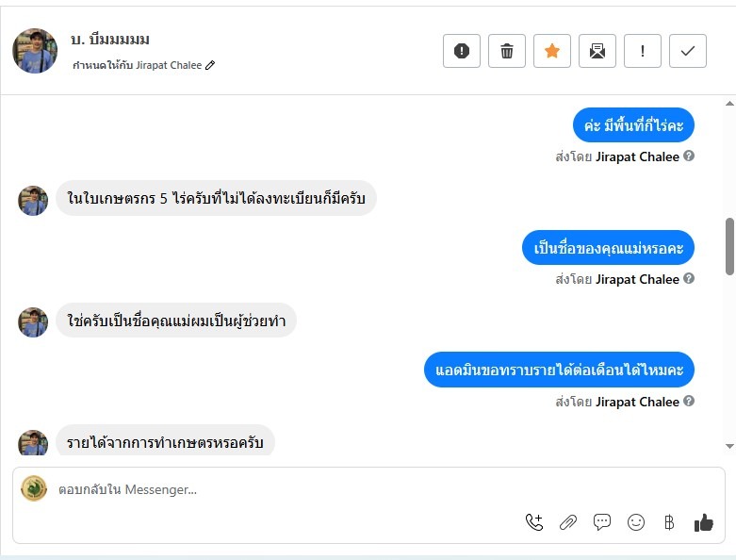Flag conversation with the exclamation mark button
The image size is (736, 560).
tap(643, 51)
